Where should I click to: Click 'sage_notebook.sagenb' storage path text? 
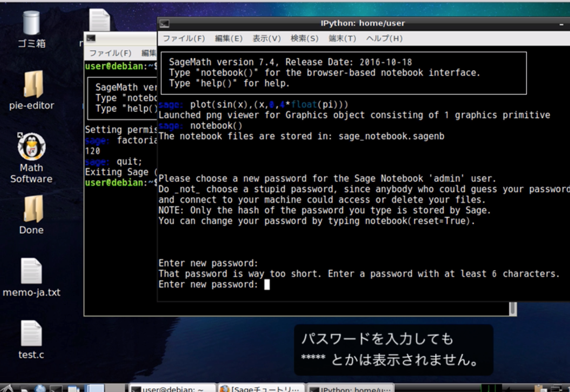(391, 136)
